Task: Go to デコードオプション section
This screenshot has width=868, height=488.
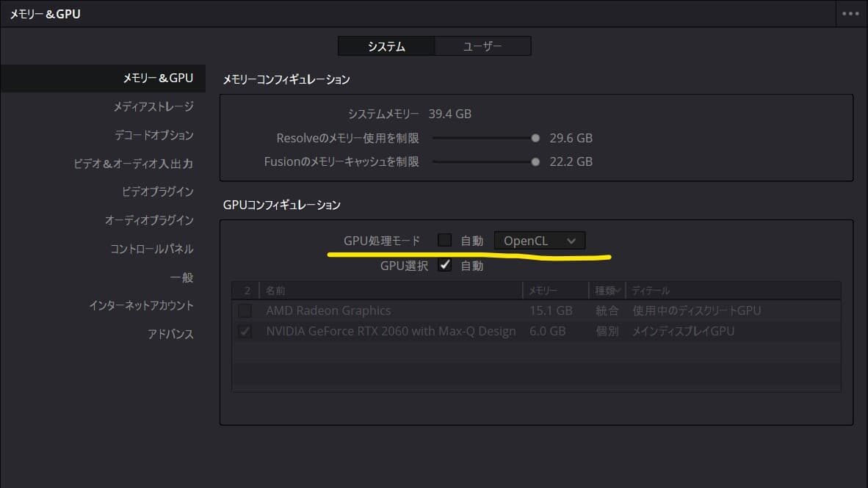Action: click(153, 135)
